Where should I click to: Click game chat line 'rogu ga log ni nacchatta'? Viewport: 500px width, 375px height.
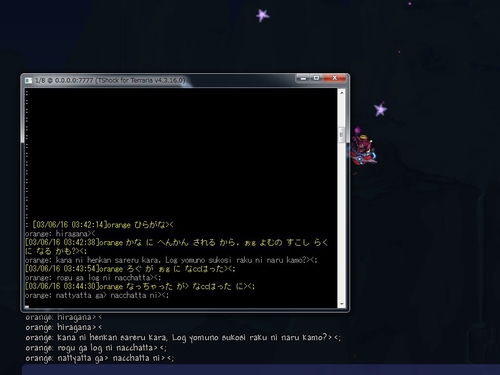coord(96,348)
